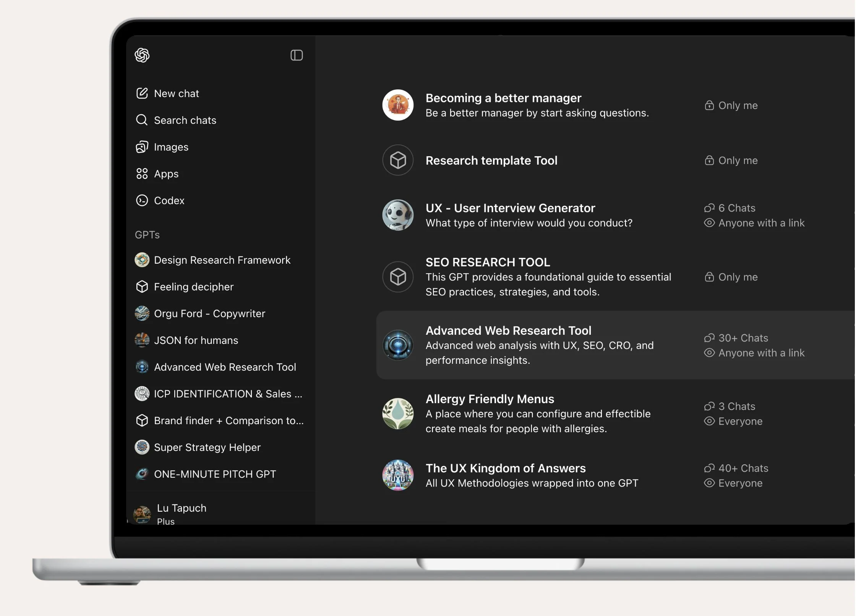Open a new chat from the sidebar
The image size is (856, 616).
click(x=177, y=93)
